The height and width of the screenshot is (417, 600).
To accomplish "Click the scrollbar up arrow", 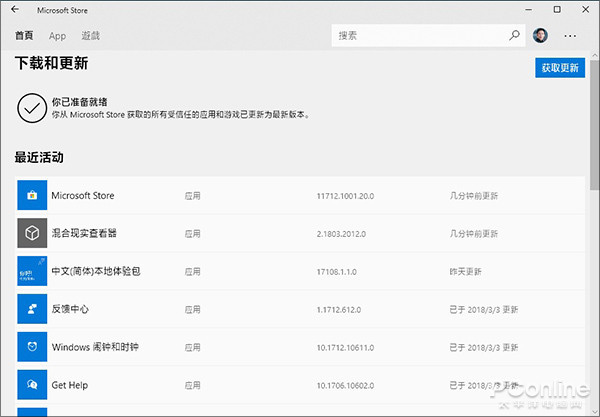I will click(x=595, y=55).
